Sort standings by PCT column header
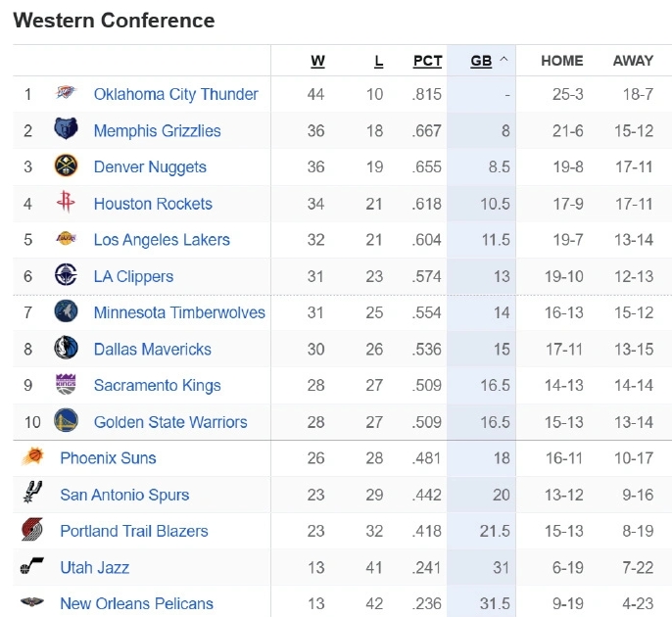Image resolution: width=672 pixels, height=617 pixels. tap(427, 61)
